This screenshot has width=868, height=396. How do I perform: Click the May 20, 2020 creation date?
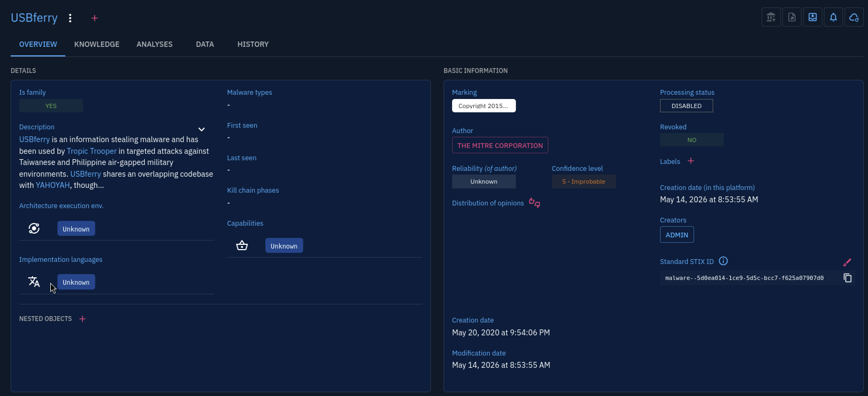[x=501, y=333]
